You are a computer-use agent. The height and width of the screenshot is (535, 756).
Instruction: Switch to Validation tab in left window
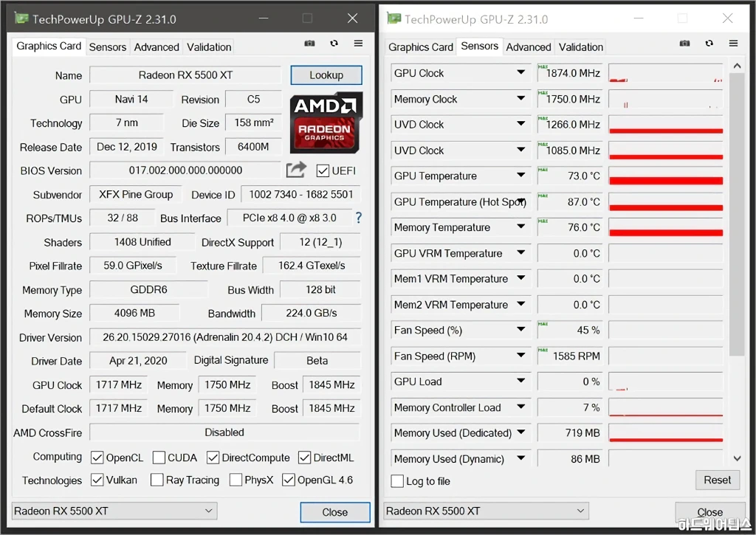pos(209,47)
